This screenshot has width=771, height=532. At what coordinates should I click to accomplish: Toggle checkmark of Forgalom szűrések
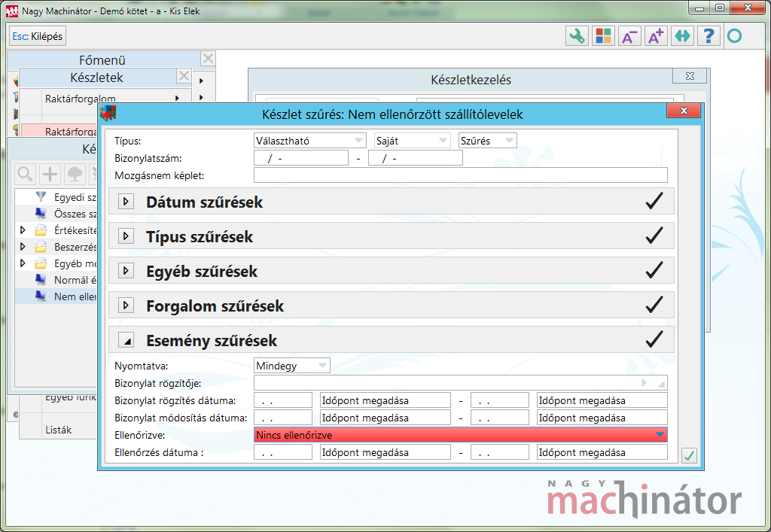[654, 305]
